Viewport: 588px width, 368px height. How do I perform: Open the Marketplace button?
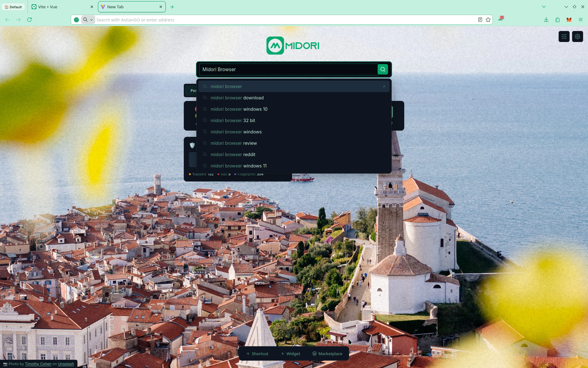click(327, 354)
